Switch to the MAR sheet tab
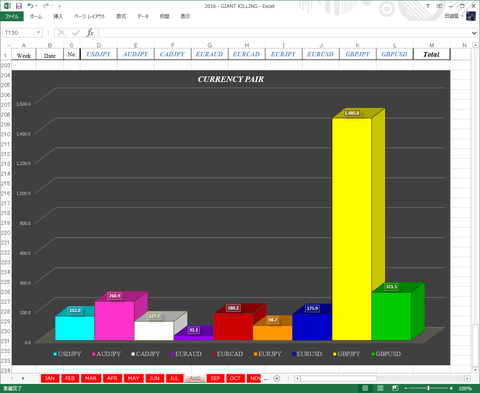The image size is (480, 393). (x=91, y=378)
